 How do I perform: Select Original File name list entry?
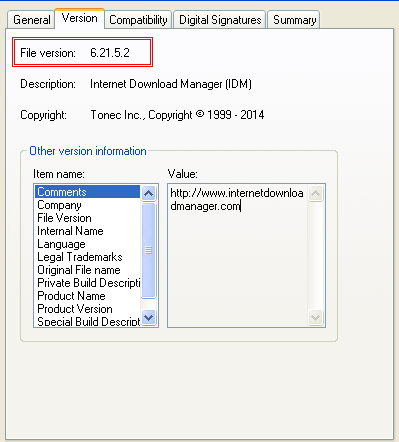tap(87, 270)
